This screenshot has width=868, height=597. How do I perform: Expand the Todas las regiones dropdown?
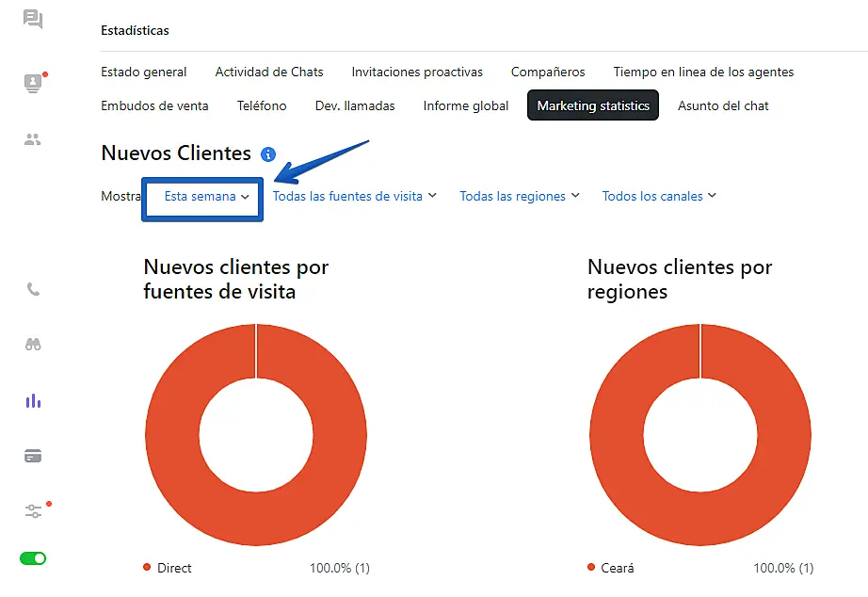click(x=520, y=196)
